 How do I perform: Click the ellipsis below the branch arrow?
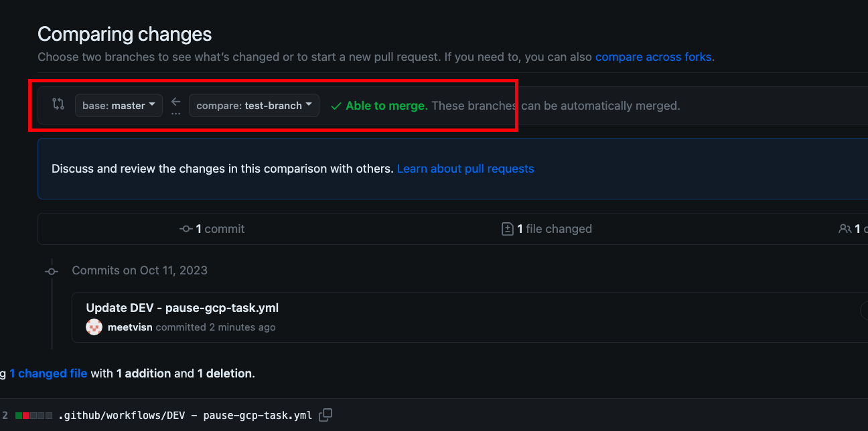tap(175, 113)
